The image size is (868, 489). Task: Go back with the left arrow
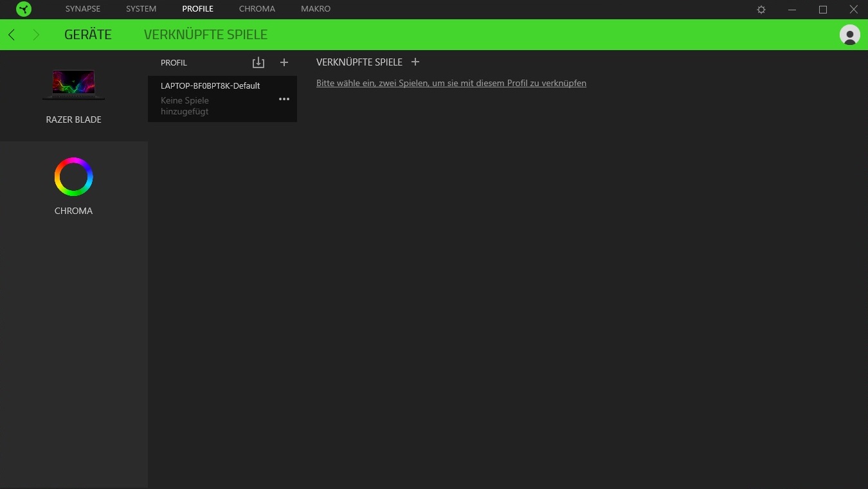tap(12, 35)
